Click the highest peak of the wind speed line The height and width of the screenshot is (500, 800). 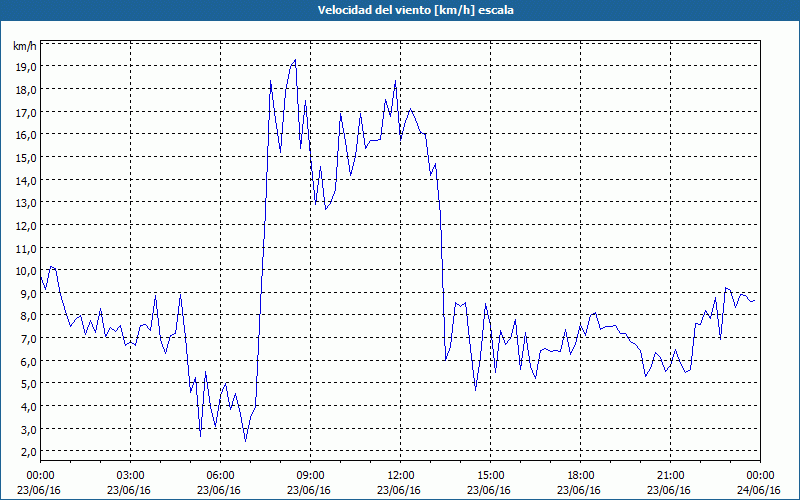295,60
